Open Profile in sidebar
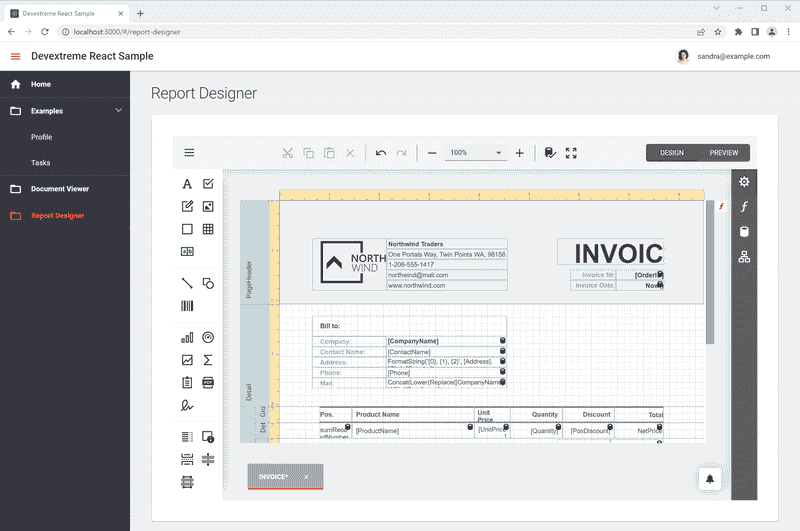This screenshot has width=800, height=531. 65,137
